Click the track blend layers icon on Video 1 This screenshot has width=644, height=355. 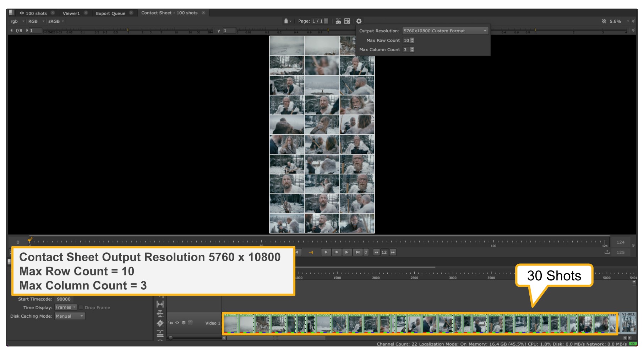click(x=184, y=323)
